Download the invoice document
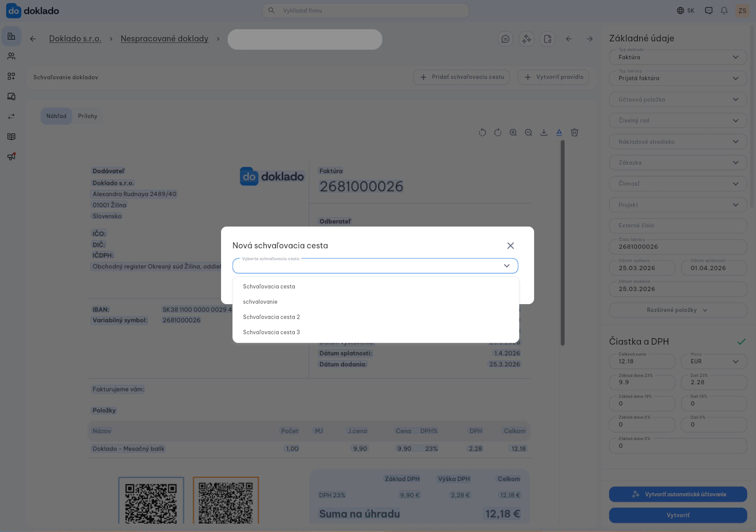 (x=544, y=133)
